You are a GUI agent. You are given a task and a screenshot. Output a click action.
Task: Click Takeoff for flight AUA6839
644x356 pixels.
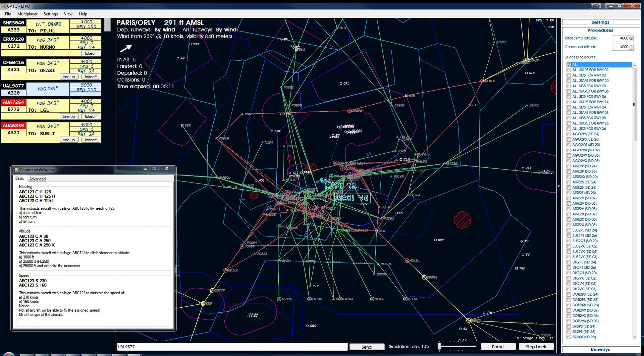click(x=91, y=140)
